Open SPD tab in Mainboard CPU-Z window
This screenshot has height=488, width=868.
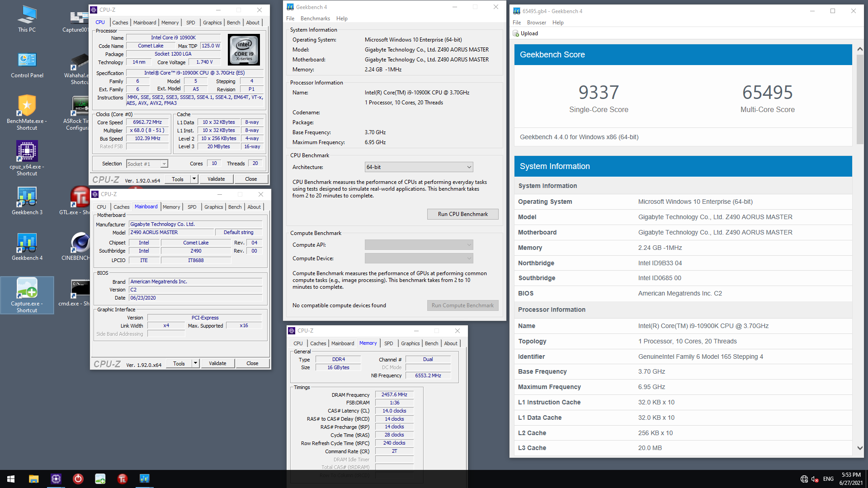[x=192, y=207]
